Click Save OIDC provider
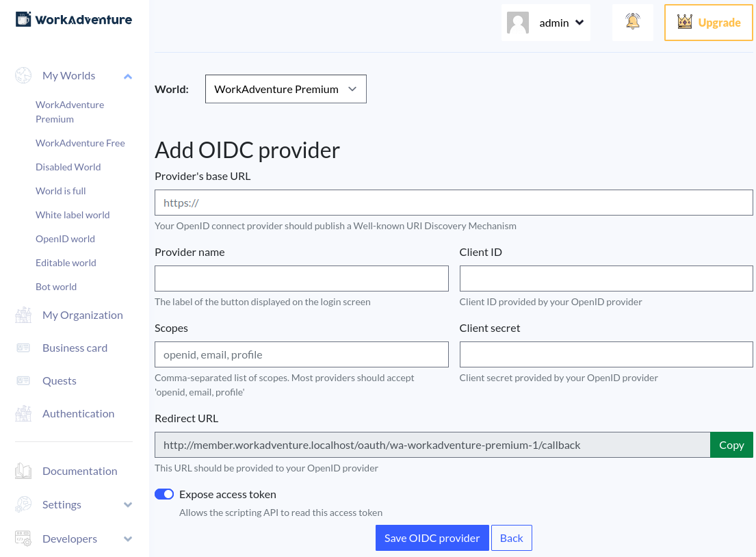Screen dimensions: 756x557 point(432,538)
